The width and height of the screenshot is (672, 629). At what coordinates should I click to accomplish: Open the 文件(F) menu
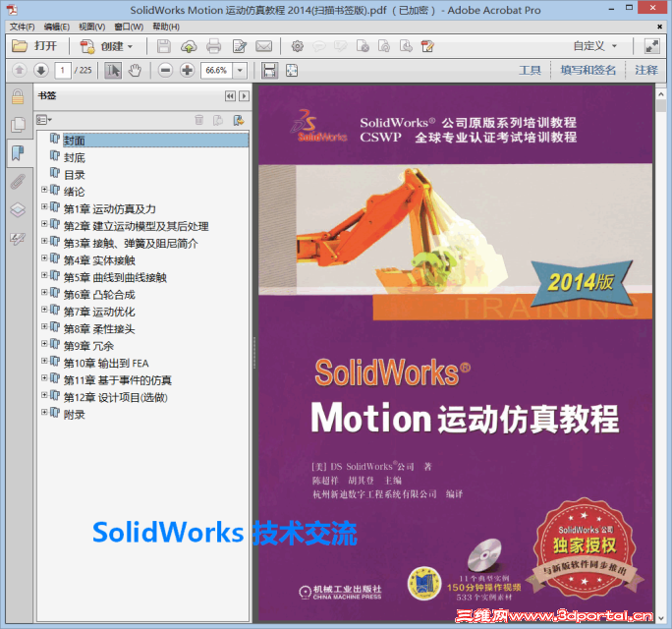(x=22, y=27)
